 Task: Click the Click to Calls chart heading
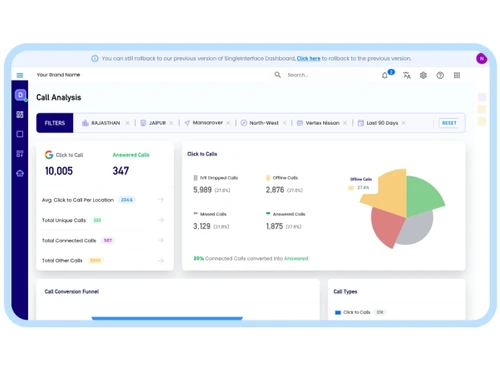(202, 154)
